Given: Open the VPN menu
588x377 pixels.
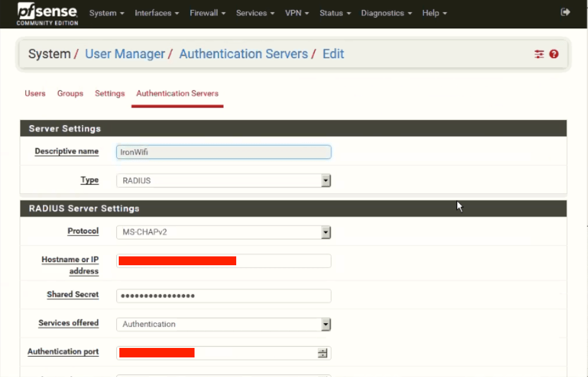Looking at the screenshot, I should pyautogui.click(x=296, y=13).
